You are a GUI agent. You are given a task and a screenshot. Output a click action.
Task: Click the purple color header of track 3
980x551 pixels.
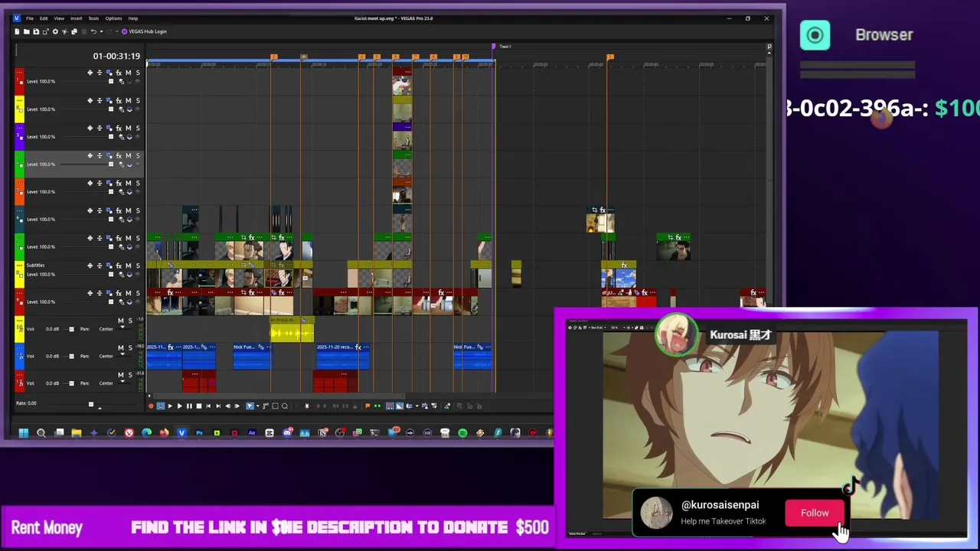click(x=19, y=136)
